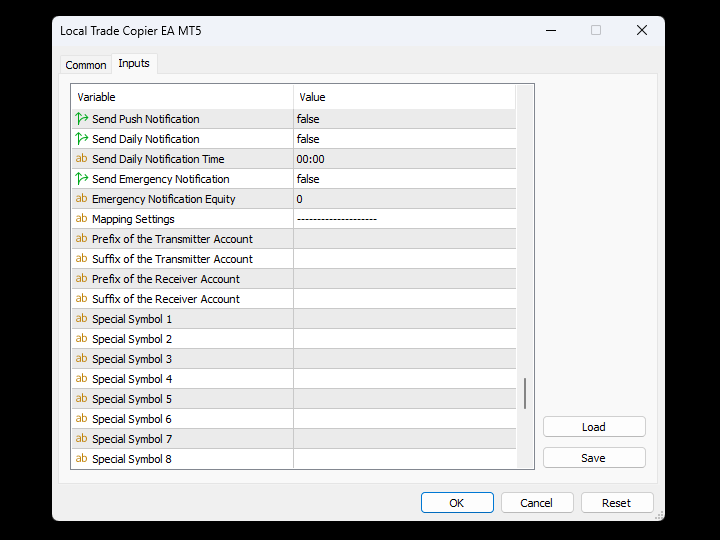Click the ab icon beside Special Symbol 7
720x540 pixels.
tap(81, 439)
